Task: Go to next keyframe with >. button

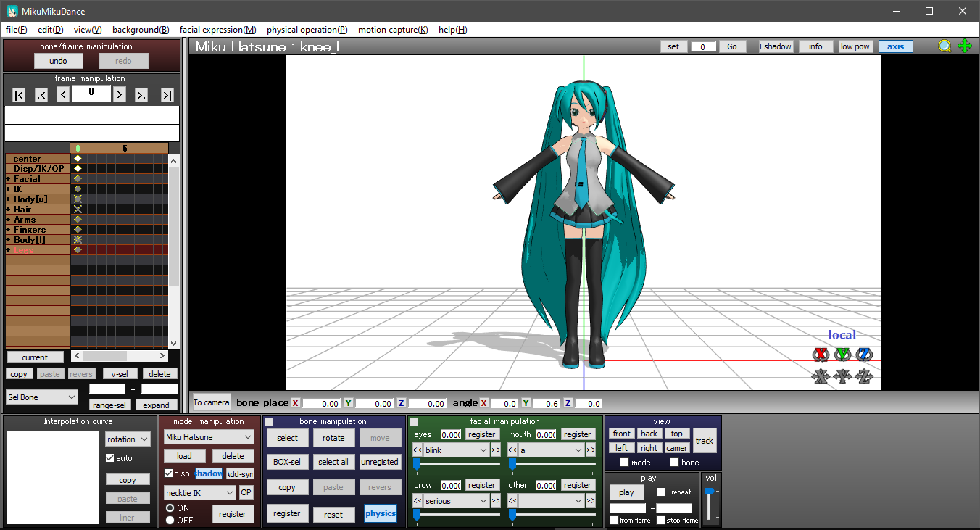Action: [141, 95]
